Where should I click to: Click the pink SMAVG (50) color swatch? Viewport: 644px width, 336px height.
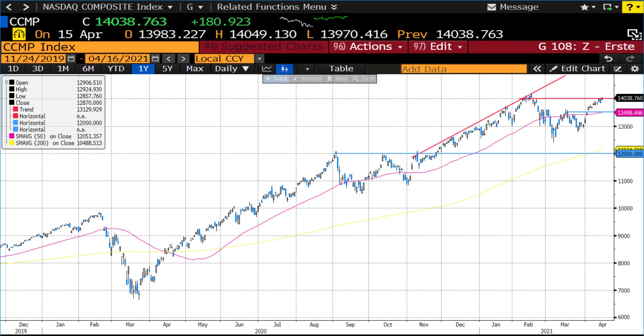12,136
